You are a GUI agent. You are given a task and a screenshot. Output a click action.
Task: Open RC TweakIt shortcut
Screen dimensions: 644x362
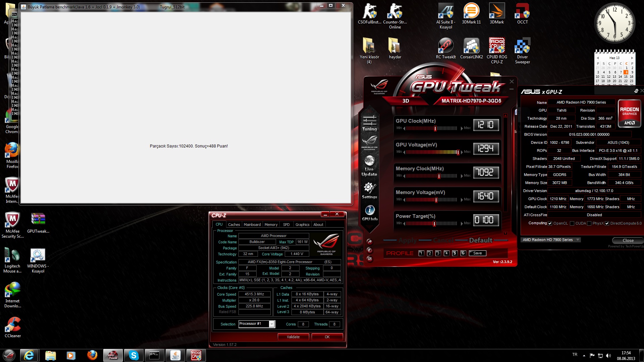(446, 48)
